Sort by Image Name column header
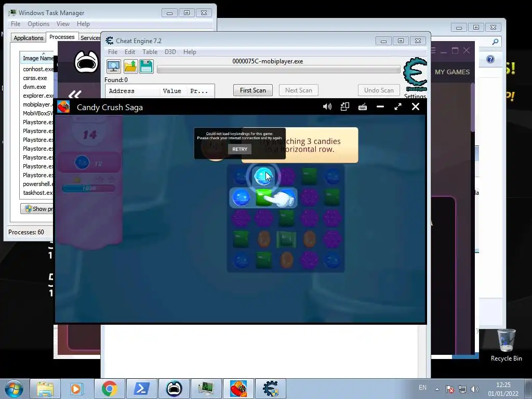This screenshot has height=399, width=532. coord(38,58)
